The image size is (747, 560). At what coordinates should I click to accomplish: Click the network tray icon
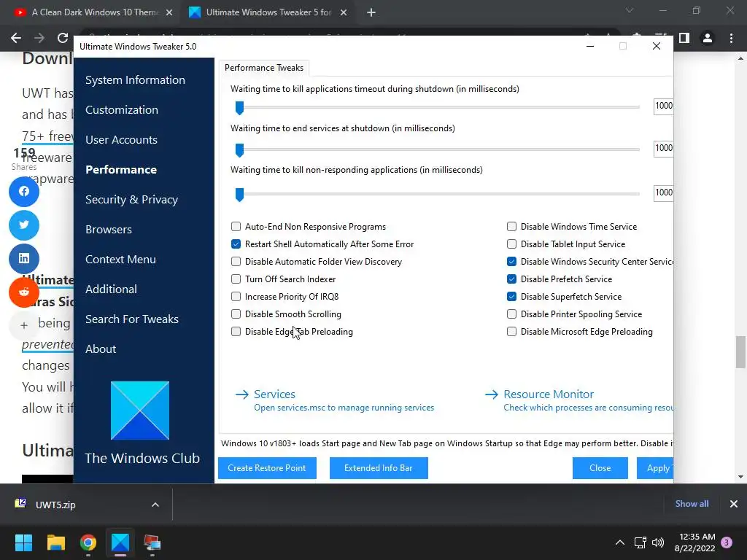click(640, 542)
